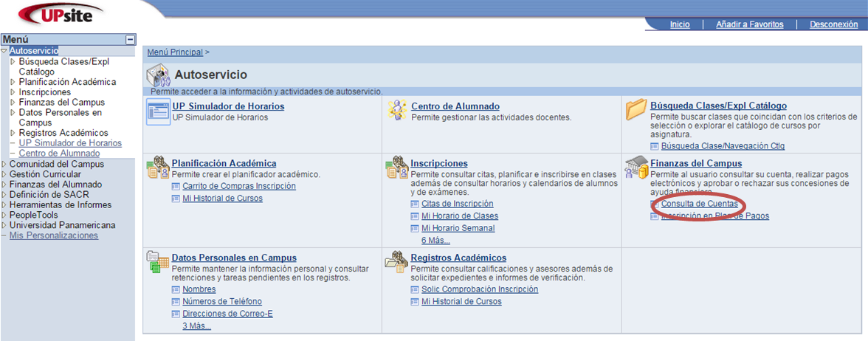Open Inscripción en Plan de Pagos link

[715, 216]
